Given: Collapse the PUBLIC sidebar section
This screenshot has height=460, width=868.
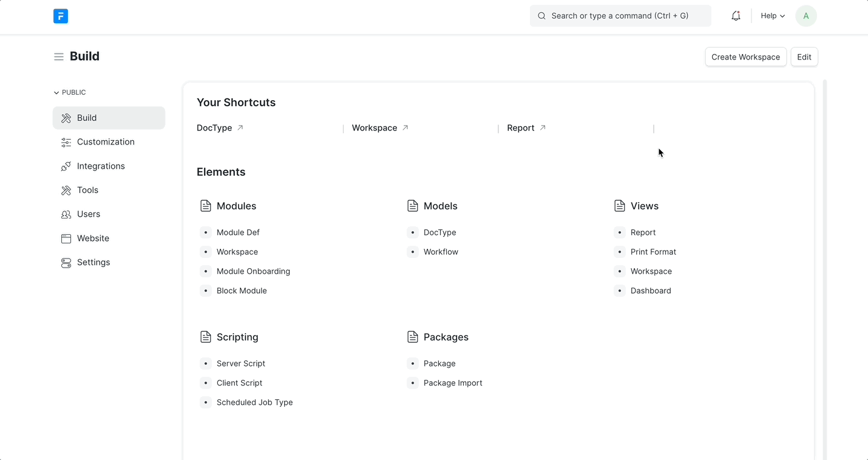Looking at the screenshot, I should click(x=55, y=92).
